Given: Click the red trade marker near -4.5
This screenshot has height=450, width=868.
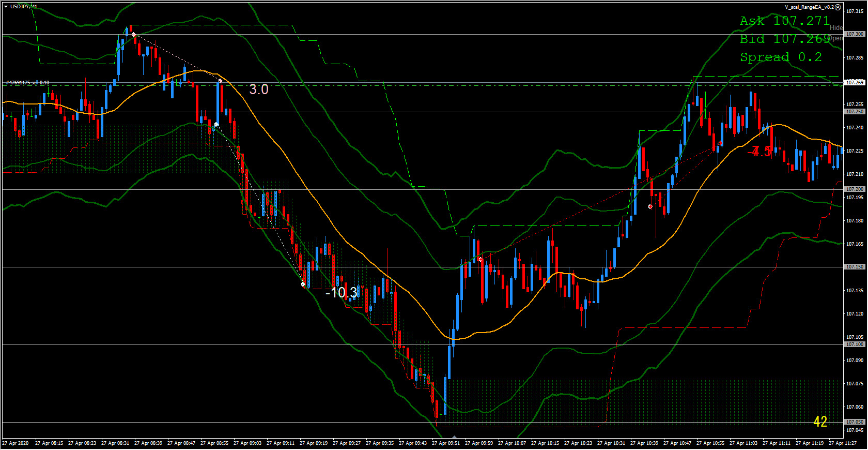Looking at the screenshot, I should coord(721,143).
